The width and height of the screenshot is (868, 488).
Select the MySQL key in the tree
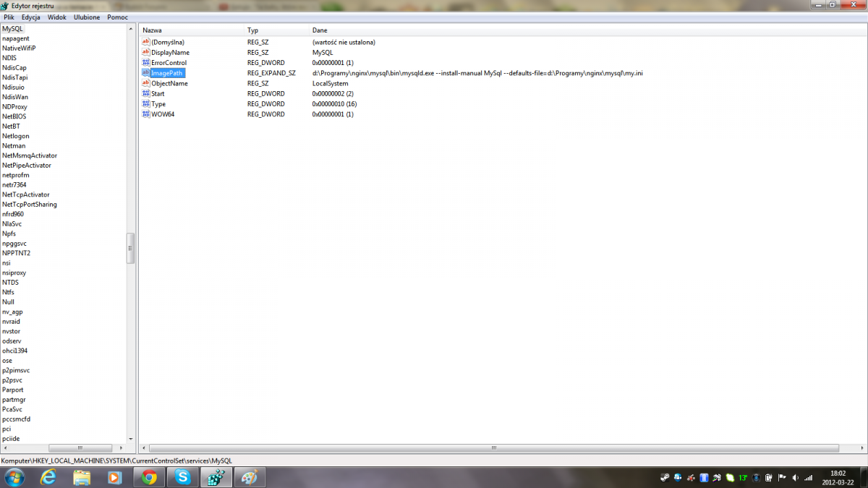coord(12,28)
